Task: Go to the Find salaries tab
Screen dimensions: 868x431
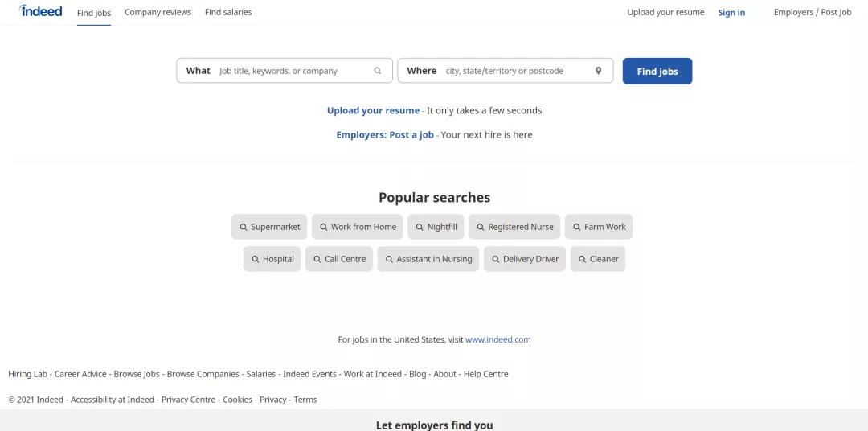Action: 228,12
